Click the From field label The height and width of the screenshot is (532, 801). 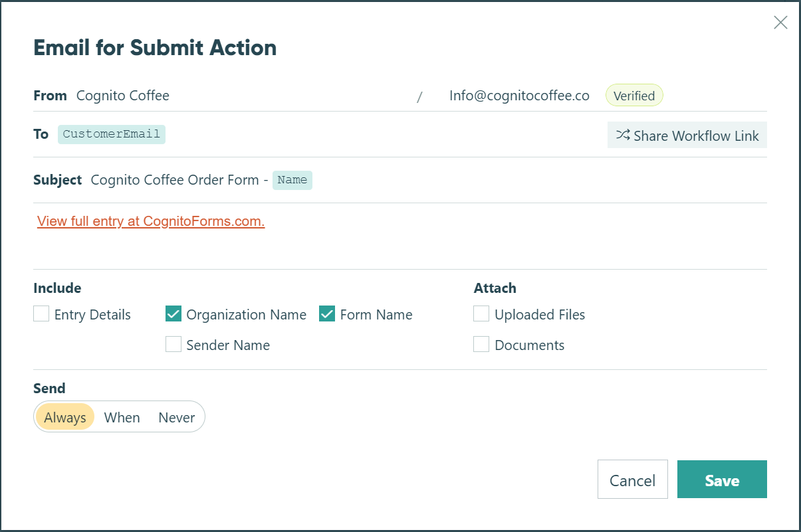tap(50, 96)
